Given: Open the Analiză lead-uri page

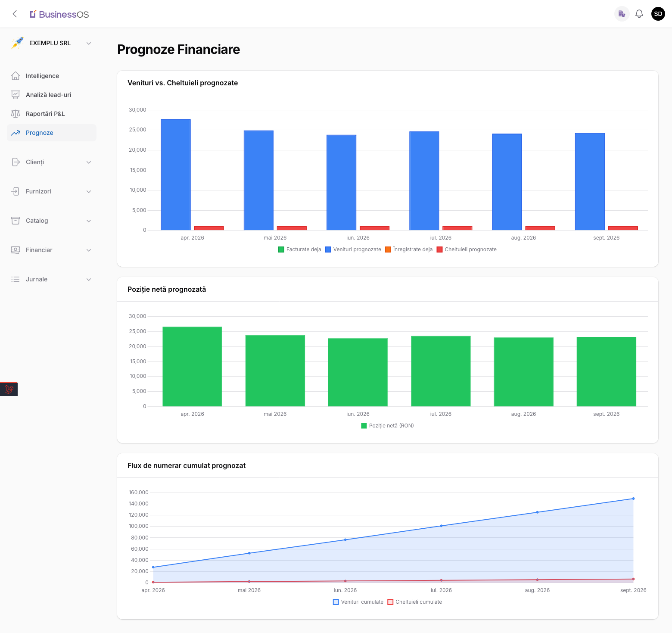Looking at the screenshot, I should (x=48, y=95).
